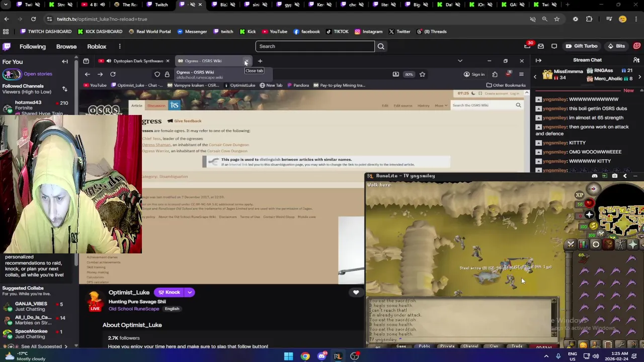Show previous stream chat leaderboard arrow
The width and height of the screenshot is (644, 362).
coord(535,77)
